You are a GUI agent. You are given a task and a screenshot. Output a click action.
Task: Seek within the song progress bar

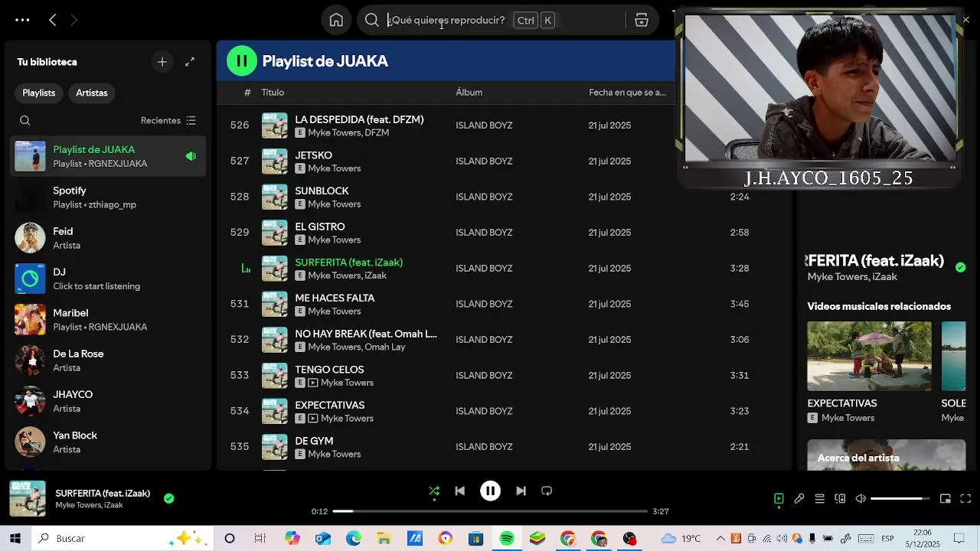[491, 511]
